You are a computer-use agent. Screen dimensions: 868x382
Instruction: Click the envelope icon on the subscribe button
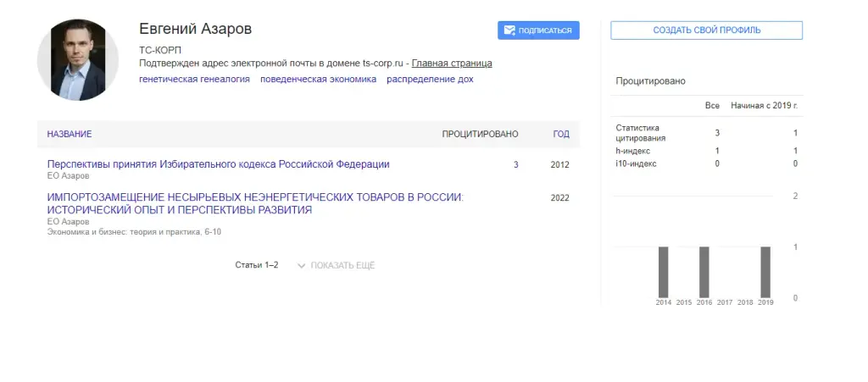[x=509, y=30]
